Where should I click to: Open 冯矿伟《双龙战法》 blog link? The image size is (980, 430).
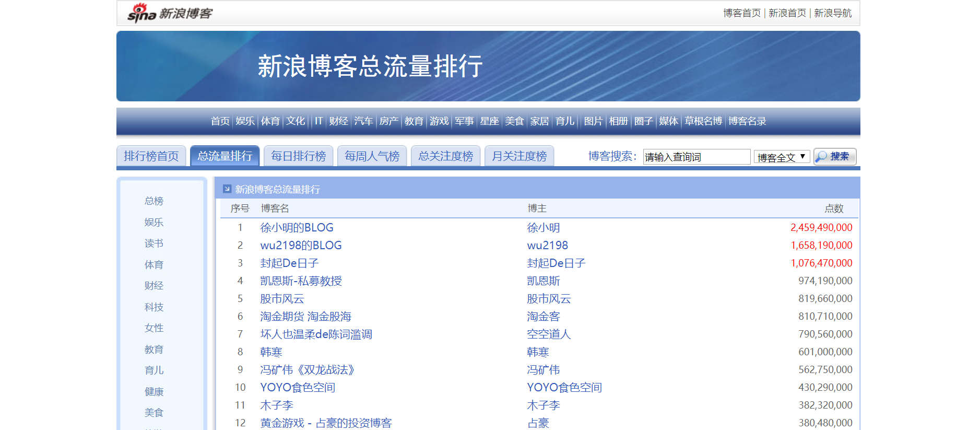click(308, 370)
